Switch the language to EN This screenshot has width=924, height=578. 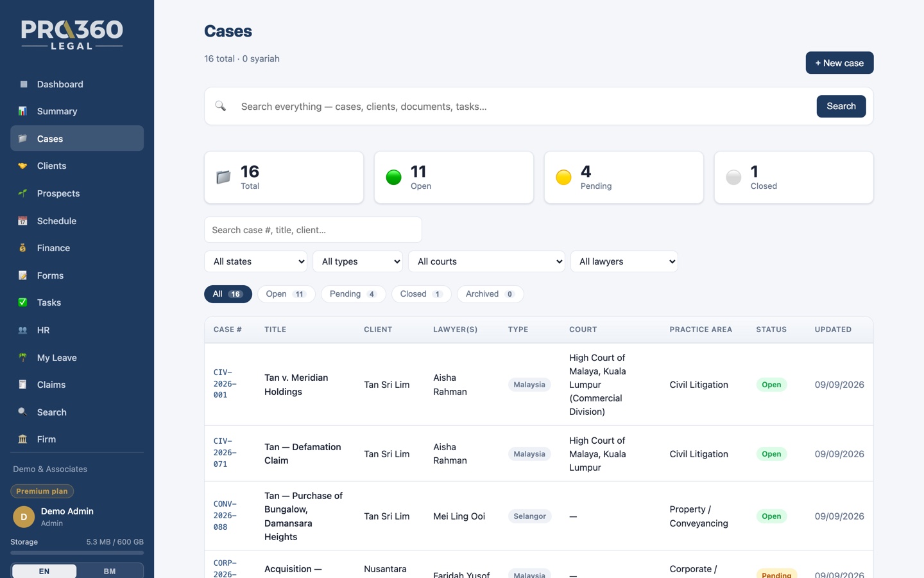(44, 571)
